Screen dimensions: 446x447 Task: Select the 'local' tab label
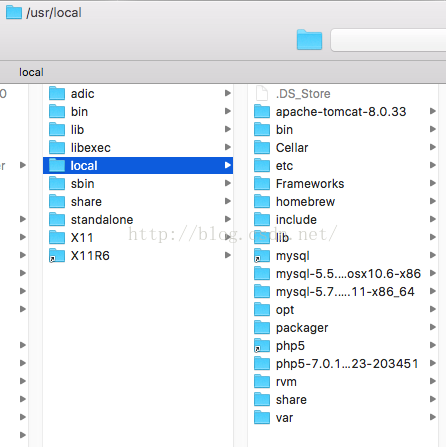point(31,72)
